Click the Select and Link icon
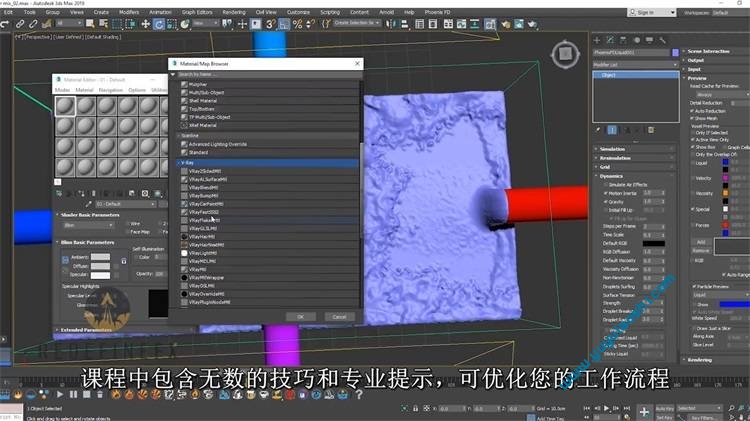 pyautogui.click(x=20, y=24)
